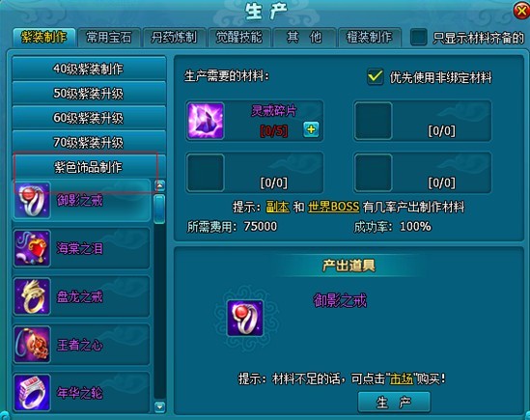Open the 世界BOSS link
The height and width of the screenshot is (420, 530).
333,207
